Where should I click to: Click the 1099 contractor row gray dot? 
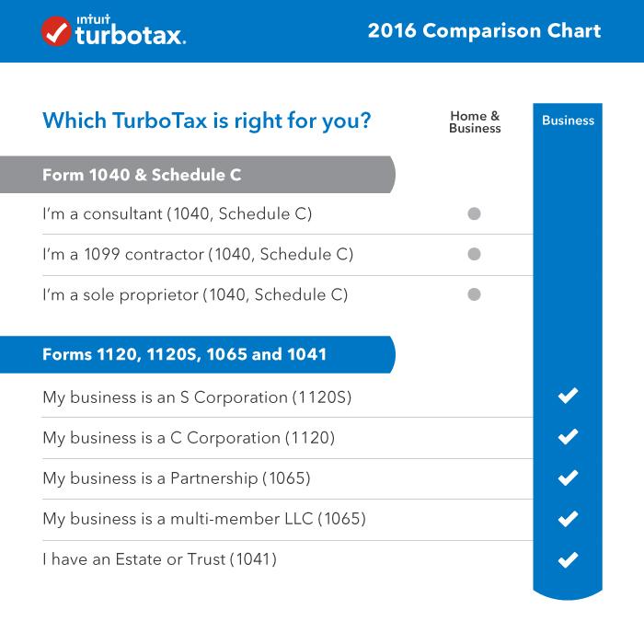(x=475, y=255)
